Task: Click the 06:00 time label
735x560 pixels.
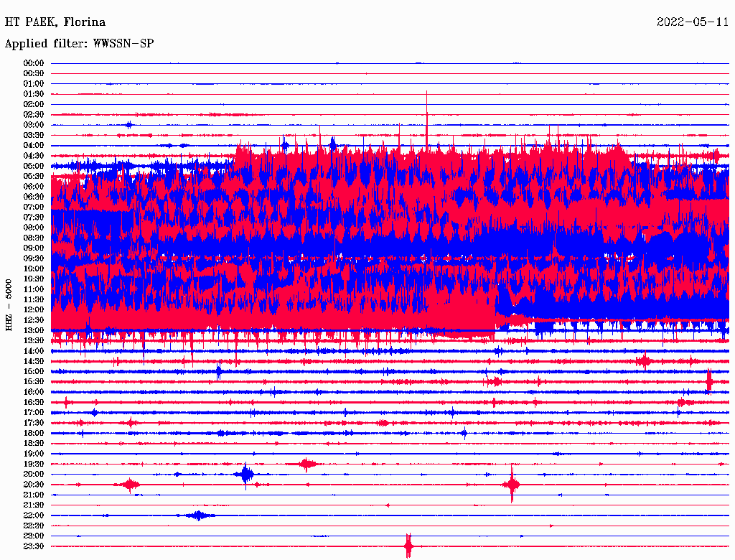Action: pyautogui.click(x=34, y=187)
